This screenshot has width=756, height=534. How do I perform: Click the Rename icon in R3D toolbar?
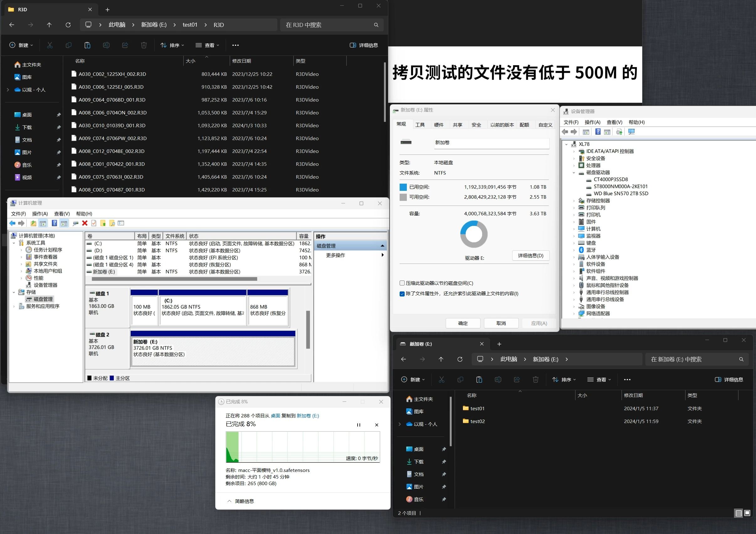106,45
